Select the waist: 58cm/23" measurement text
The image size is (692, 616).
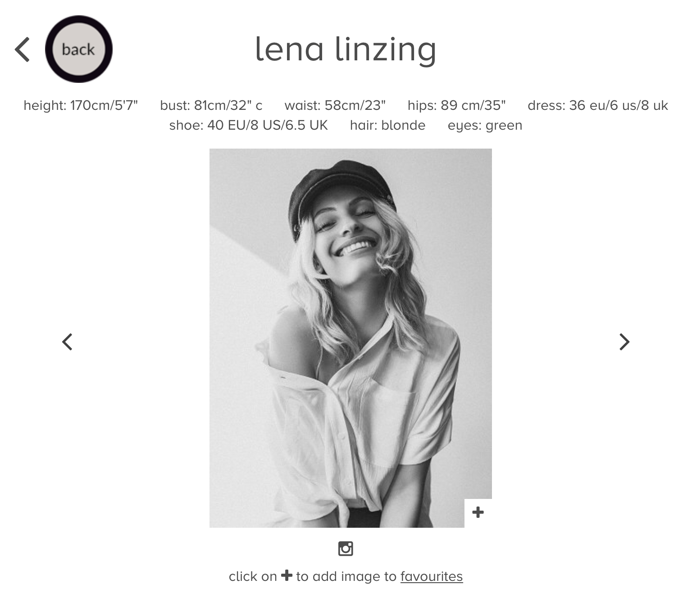[335, 105]
